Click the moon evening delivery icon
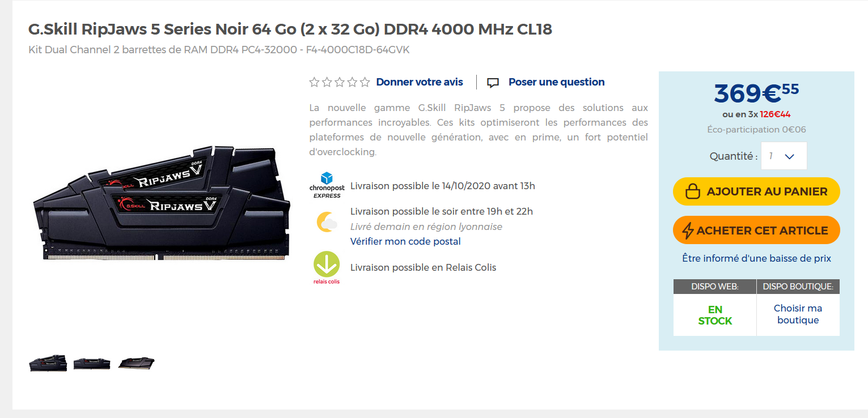The height and width of the screenshot is (418, 868). tap(327, 221)
